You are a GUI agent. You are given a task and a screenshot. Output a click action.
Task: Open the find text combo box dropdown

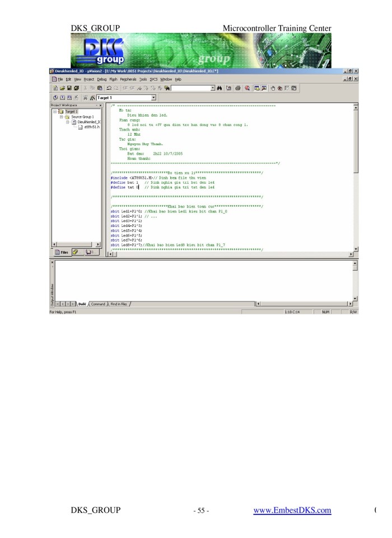[213, 89]
